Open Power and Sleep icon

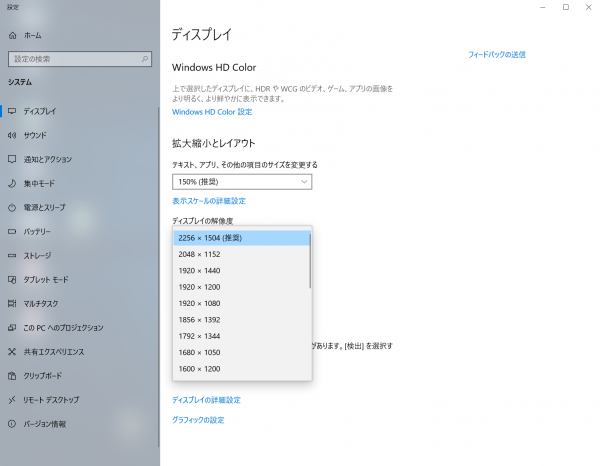[x=12, y=207]
